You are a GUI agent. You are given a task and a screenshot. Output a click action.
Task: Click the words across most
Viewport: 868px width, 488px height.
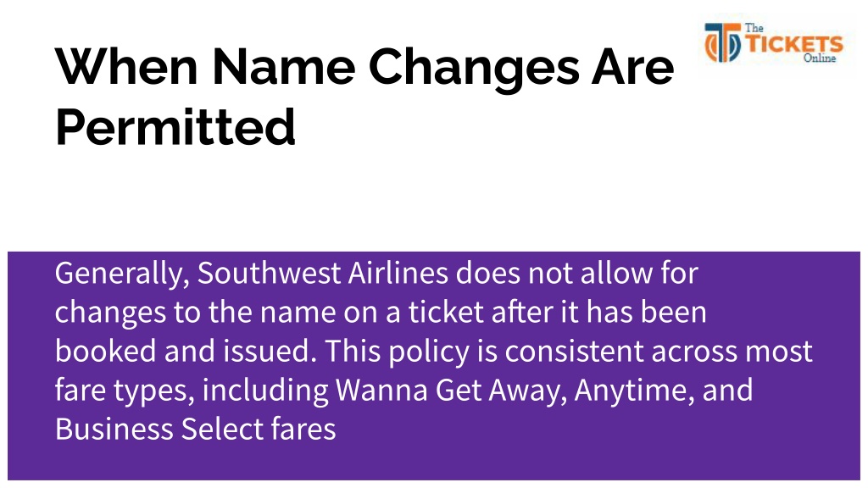(x=732, y=352)
